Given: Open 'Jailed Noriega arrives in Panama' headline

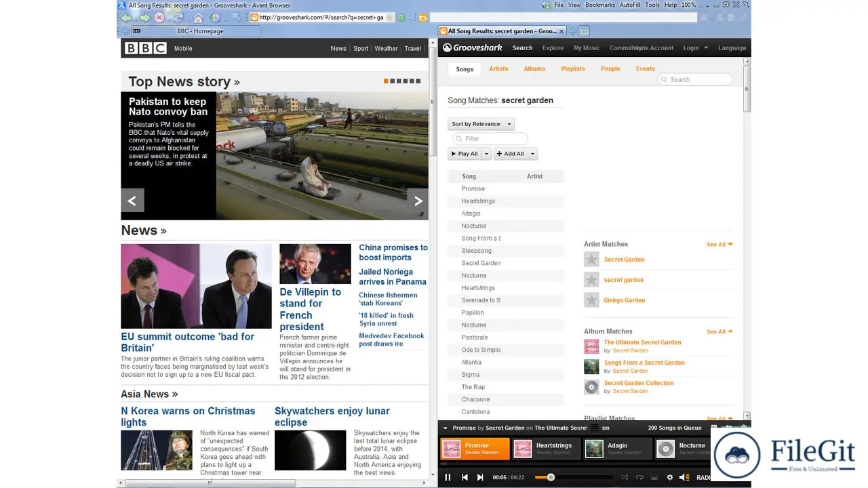Looking at the screenshot, I should 393,277.
